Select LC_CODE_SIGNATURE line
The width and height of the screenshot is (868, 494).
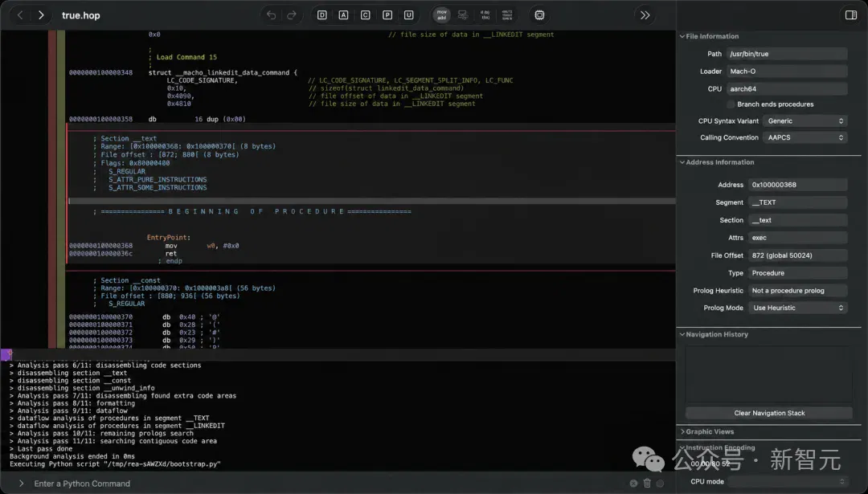click(x=202, y=80)
